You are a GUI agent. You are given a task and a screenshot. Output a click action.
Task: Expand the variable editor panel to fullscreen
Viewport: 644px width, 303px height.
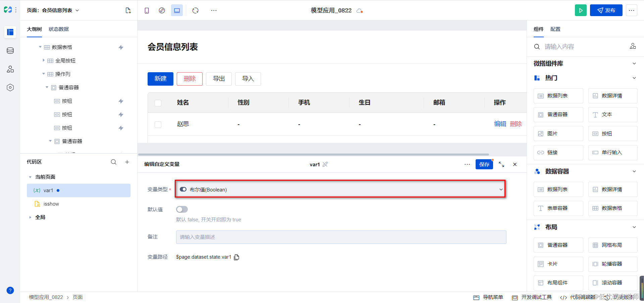501,164
